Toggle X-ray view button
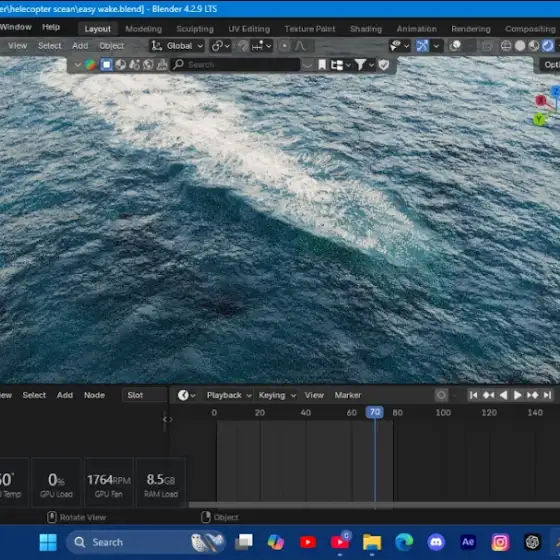 click(487, 46)
